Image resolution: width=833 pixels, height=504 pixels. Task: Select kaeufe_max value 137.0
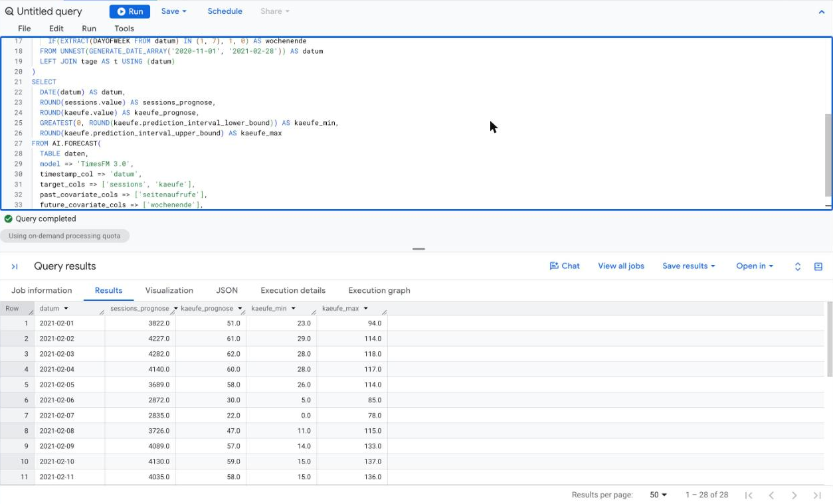point(352,462)
